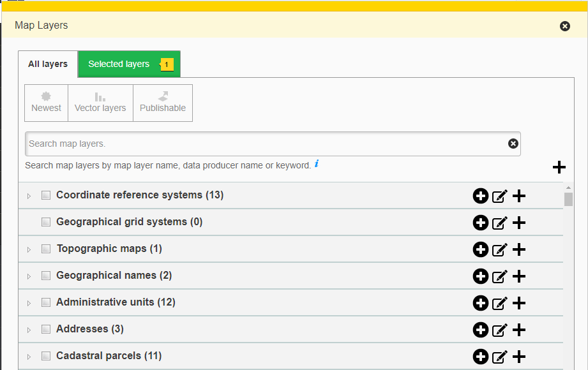Click the large plus icon above the layer list
Screen dimensions: 588x370
(x=559, y=167)
